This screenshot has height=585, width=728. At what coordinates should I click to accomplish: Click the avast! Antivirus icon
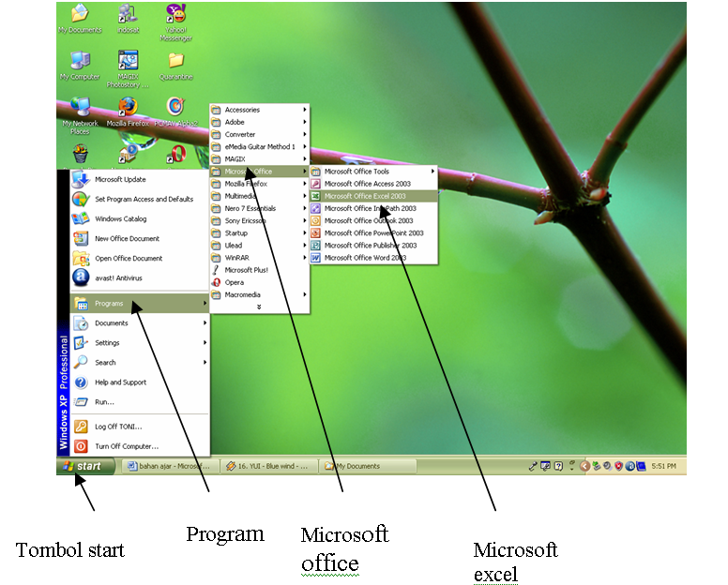[81, 277]
